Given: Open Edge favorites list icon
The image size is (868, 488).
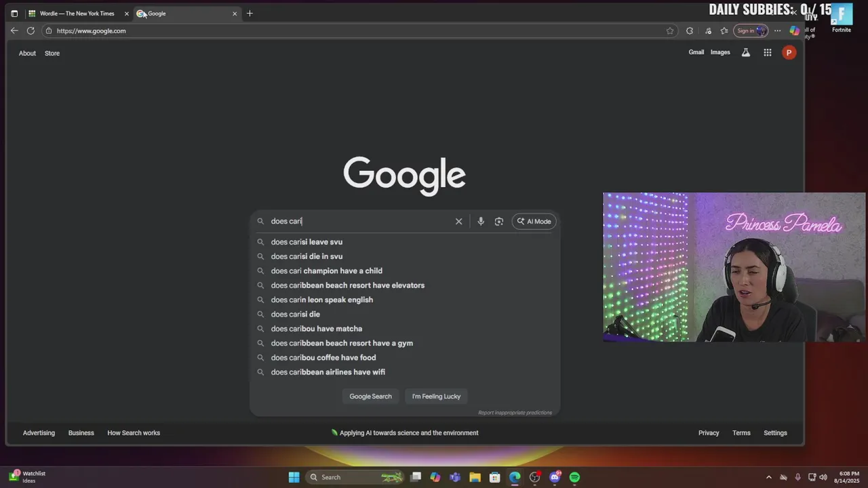Looking at the screenshot, I should (x=724, y=30).
